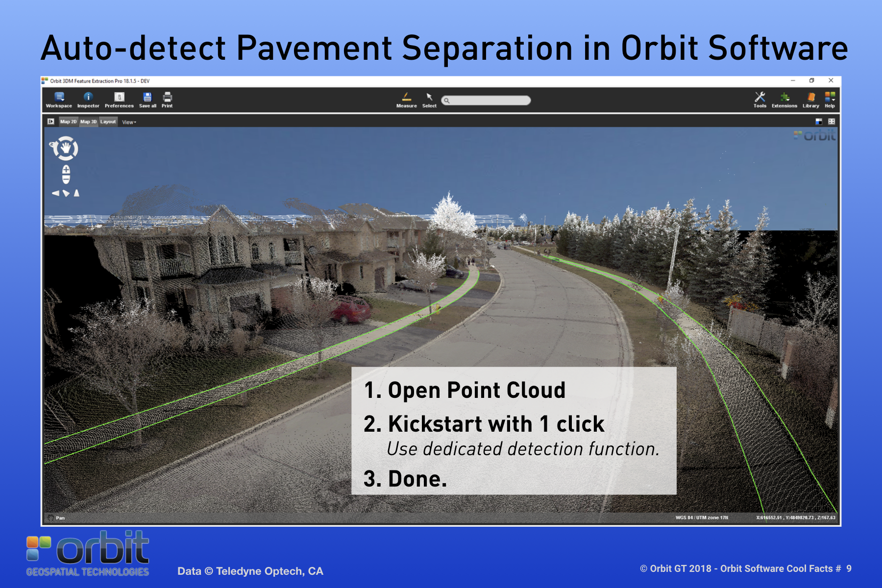
Task: Click the Save all icon
Action: click(x=147, y=99)
